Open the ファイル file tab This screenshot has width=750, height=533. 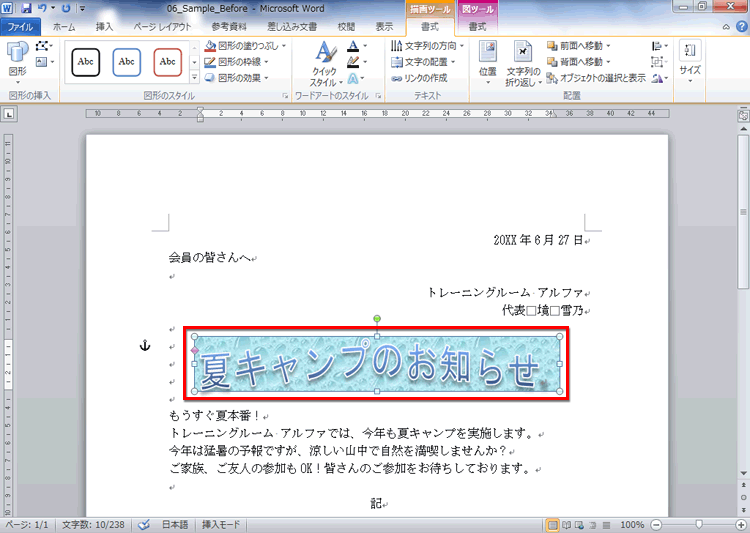click(x=20, y=27)
